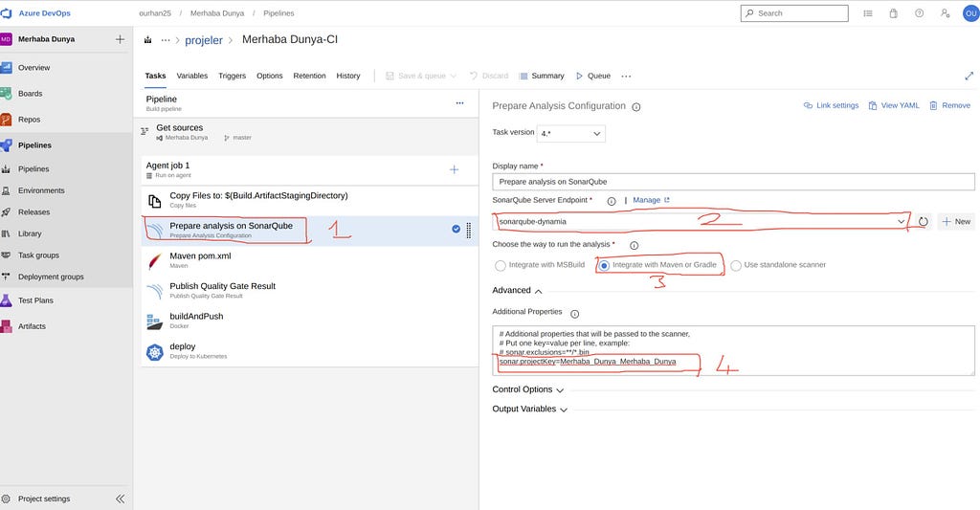Viewport: 980px width, 510px height.
Task: Click the toolbar more actions ellipsis after Queue
Action: tap(626, 77)
